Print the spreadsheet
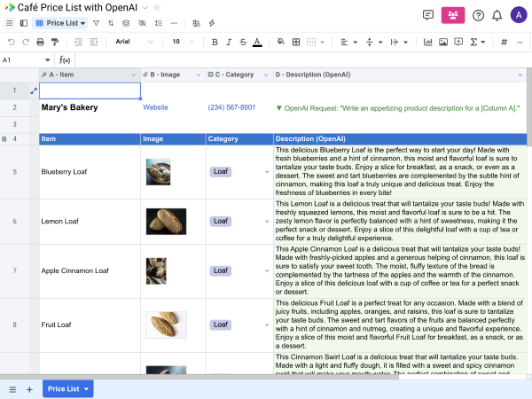The width and height of the screenshot is (532, 399). tap(41, 42)
